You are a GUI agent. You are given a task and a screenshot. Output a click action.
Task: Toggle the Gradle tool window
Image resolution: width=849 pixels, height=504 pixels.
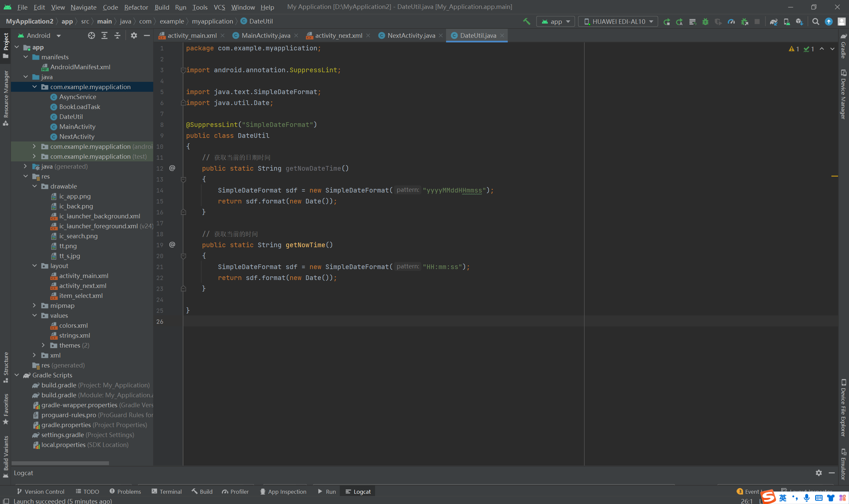844,46
